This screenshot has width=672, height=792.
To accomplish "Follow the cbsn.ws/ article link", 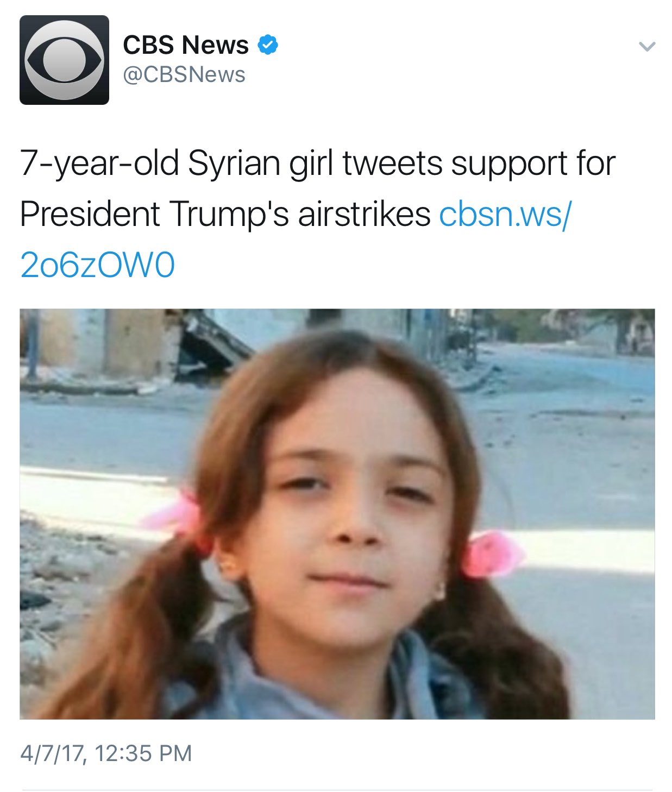I will tap(505, 214).
